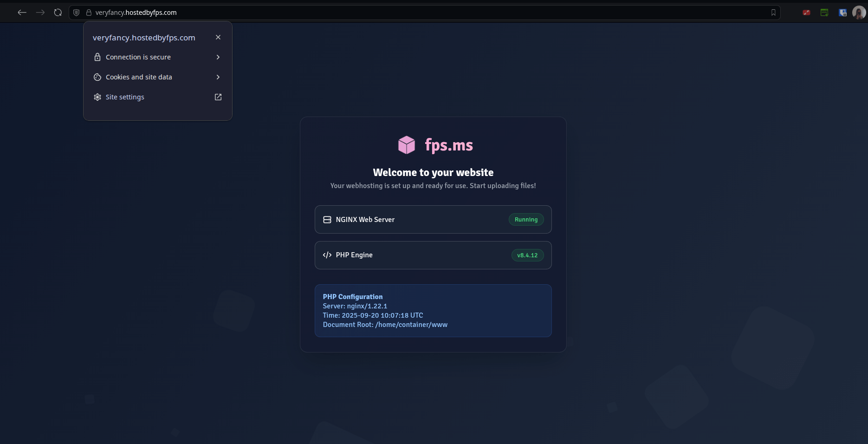Viewport: 868px width, 444px height.
Task: Click the shield icon in the address bar
Action: tap(76, 13)
